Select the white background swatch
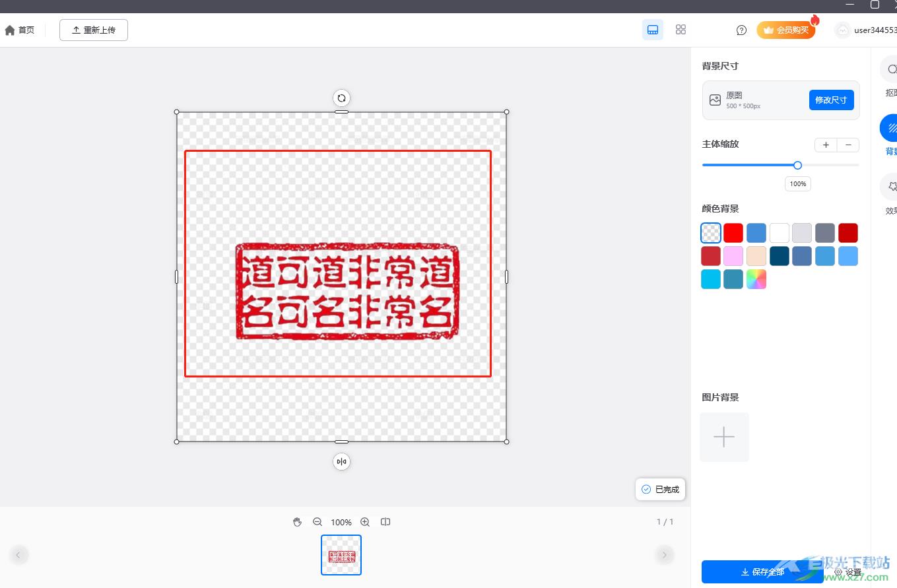This screenshot has width=897, height=588. click(x=780, y=233)
